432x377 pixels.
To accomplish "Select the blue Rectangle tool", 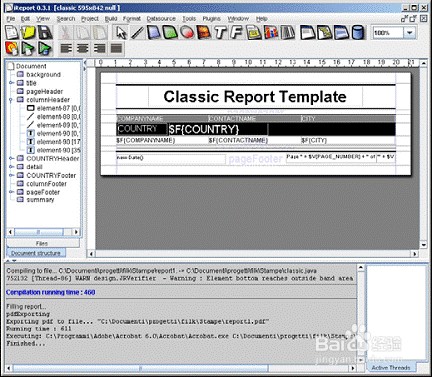I will coord(154,33).
